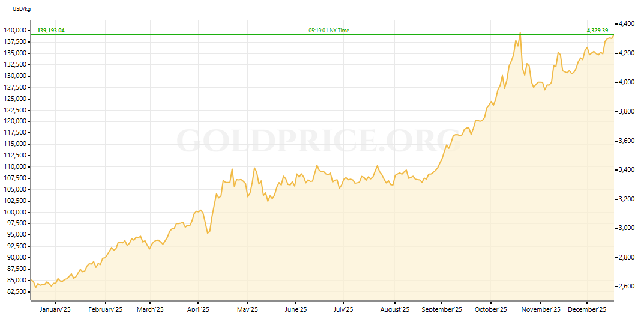Select the 102,500 left axis label
Viewport: 644px width, 322px height.
click(15, 201)
